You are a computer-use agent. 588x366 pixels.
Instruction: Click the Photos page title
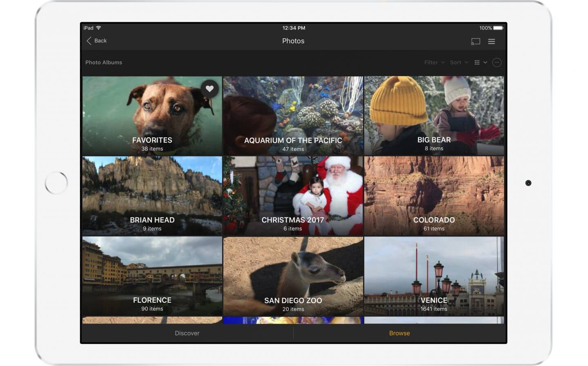point(293,41)
